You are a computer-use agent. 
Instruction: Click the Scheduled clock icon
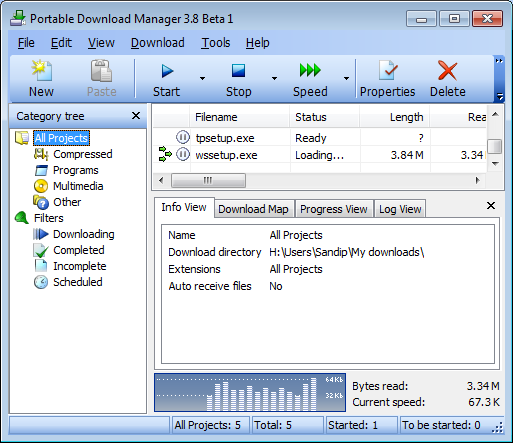click(41, 282)
